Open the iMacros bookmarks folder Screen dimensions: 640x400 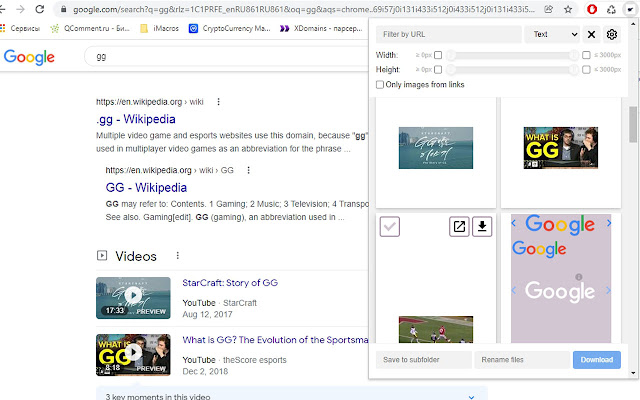click(160, 28)
